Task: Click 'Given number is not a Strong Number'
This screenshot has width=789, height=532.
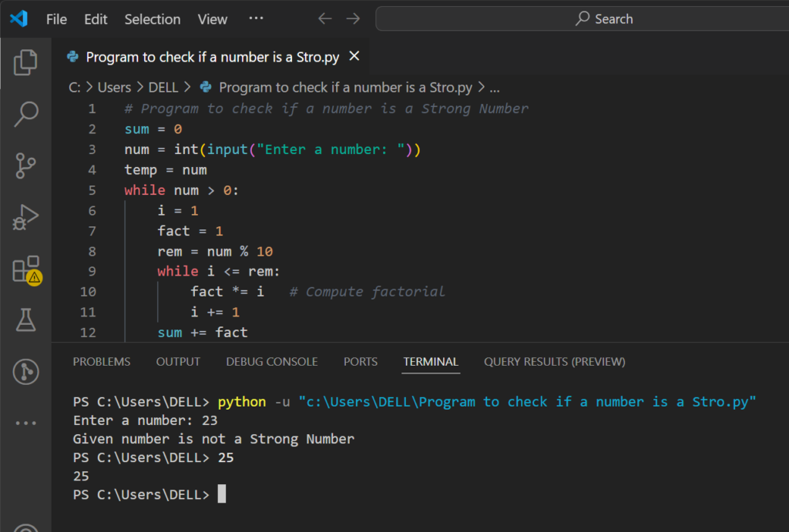Action: [213, 439]
